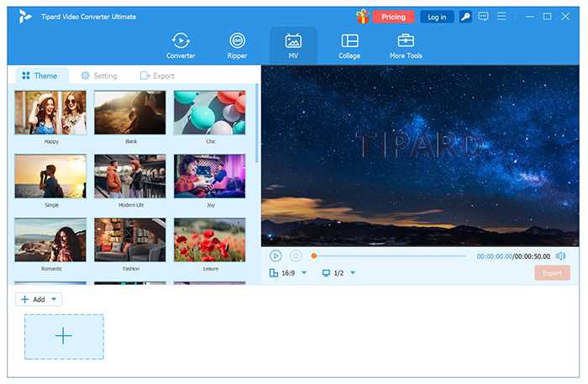This screenshot has width=588, height=384.
Task: Stop the preview playback
Action: coord(296,255)
